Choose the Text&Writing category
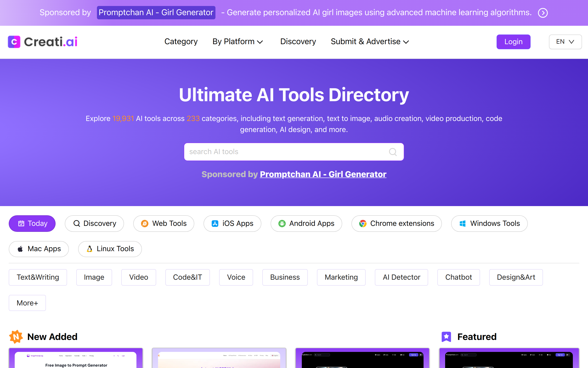The height and width of the screenshot is (368, 588). [38, 277]
